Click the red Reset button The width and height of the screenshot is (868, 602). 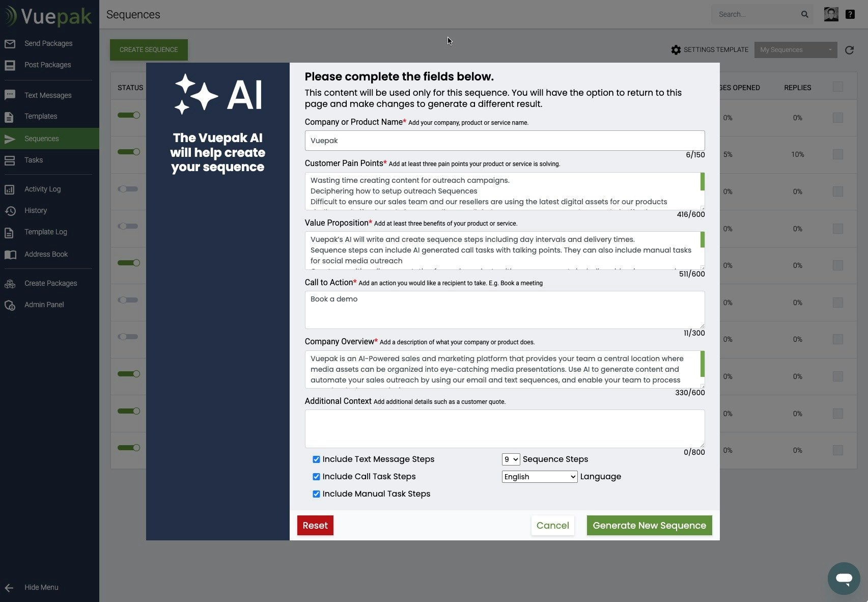[x=315, y=526]
